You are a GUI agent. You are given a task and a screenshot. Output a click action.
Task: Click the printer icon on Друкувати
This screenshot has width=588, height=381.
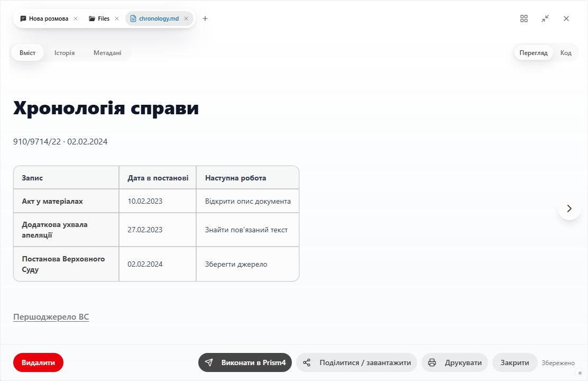432,362
